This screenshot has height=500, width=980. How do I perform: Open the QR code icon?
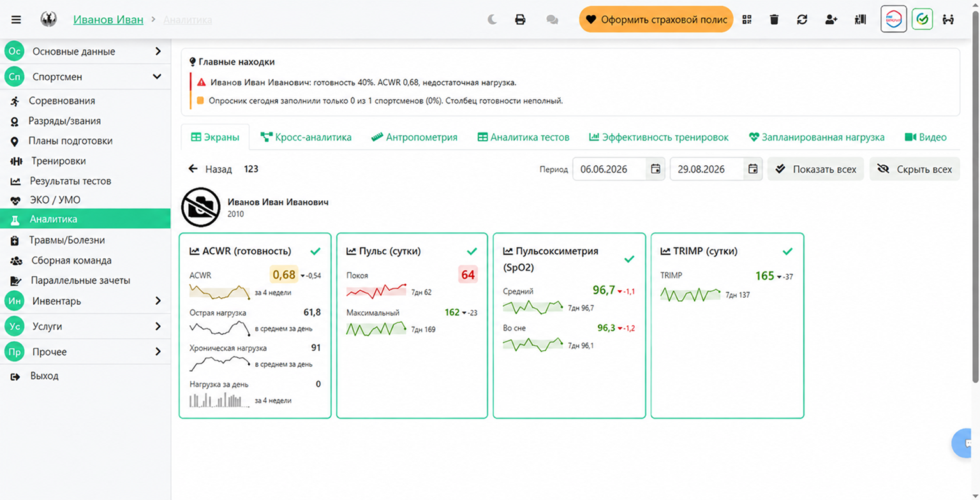click(747, 19)
